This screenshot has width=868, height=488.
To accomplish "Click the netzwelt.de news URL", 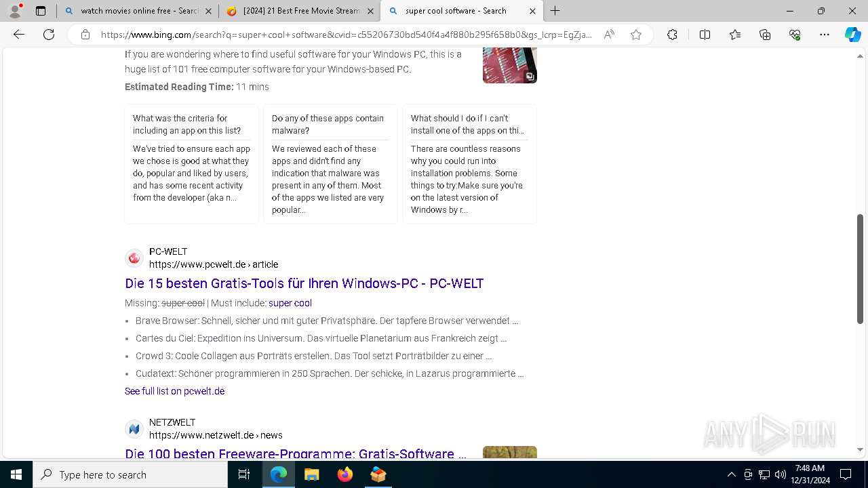I will (x=216, y=435).
